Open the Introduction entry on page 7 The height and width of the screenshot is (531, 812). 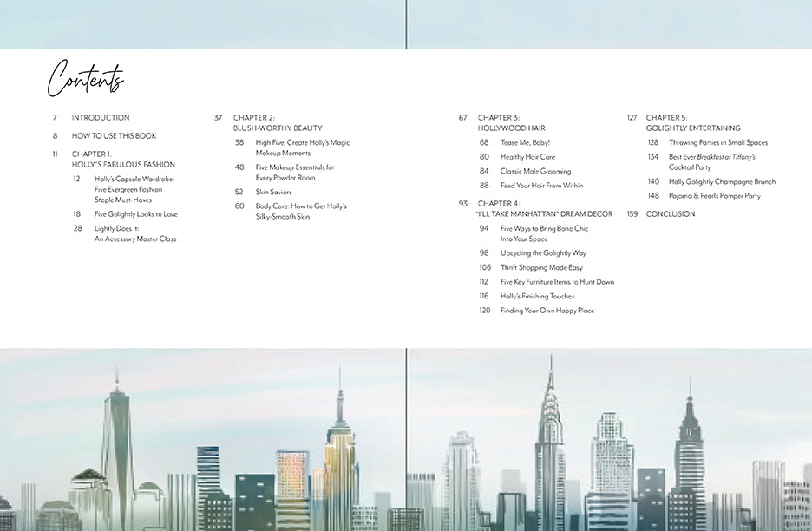click(101, 118)
